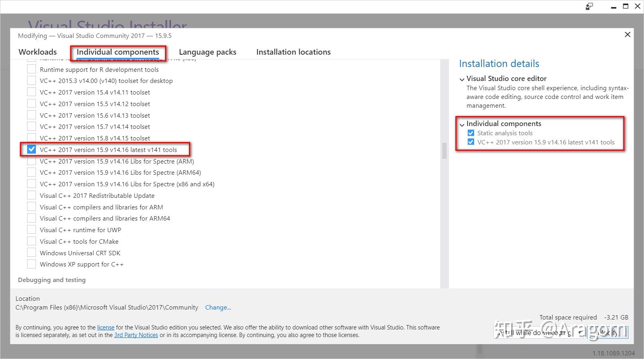Check Runtime support for R development tools
Image resolution: width=644 pixels, height=359 pixels.
32,69
